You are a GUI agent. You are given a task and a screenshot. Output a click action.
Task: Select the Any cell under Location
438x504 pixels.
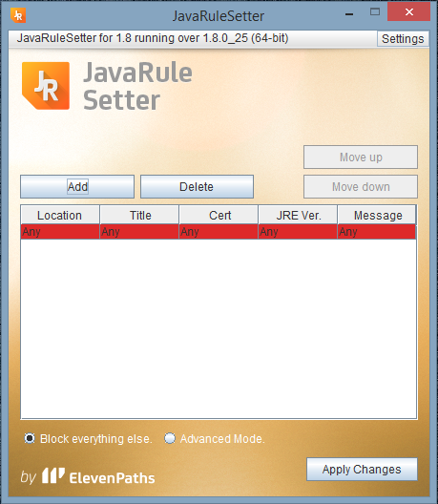pyautogui.click(x=60, y=232)
